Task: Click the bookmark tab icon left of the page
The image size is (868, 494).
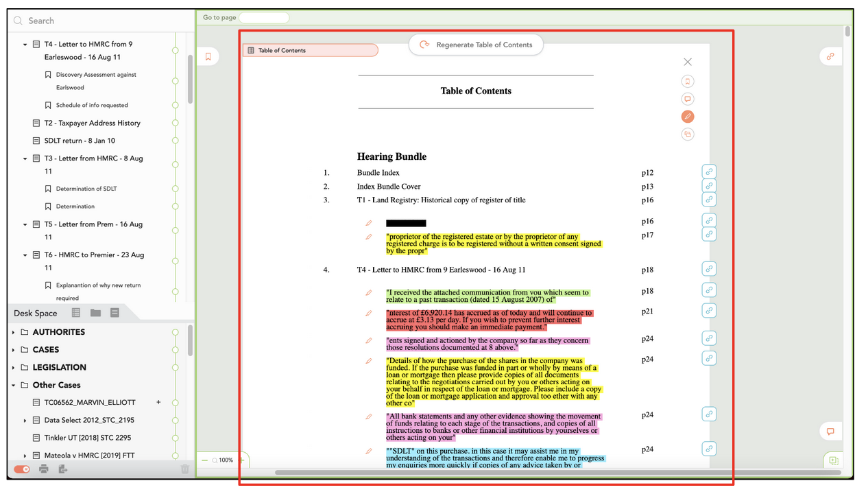Action: click(208, 57)
